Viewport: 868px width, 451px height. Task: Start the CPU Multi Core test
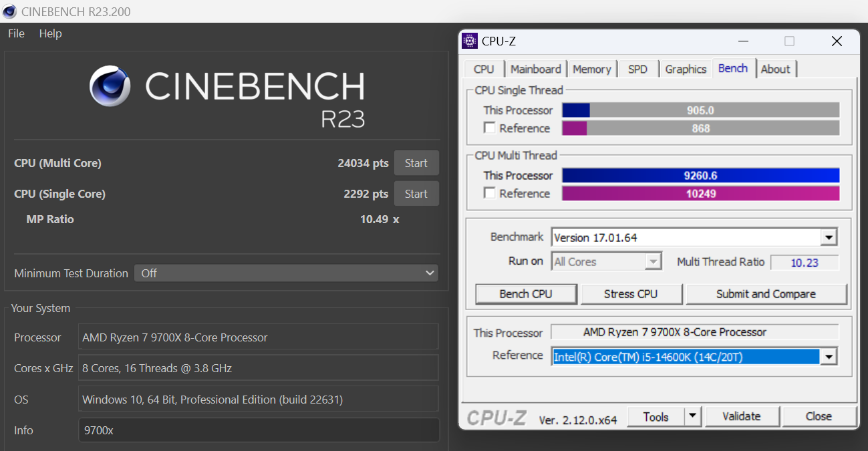point(416,163)
